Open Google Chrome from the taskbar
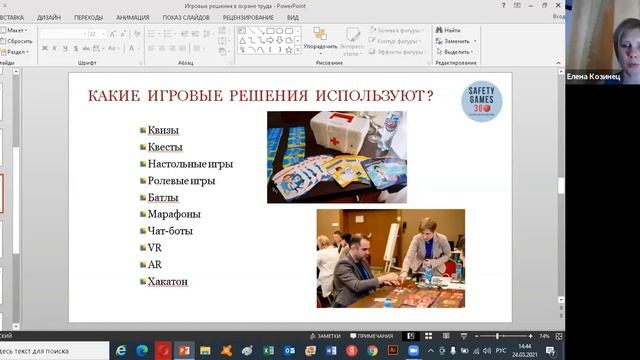This screenshot has width=640, height=360. tap(372, 351)
